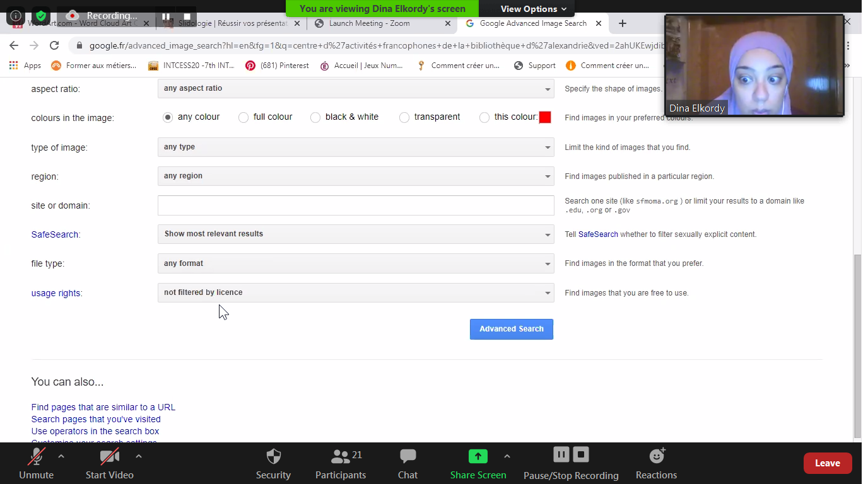Open the Chat bubble icon
This screenshot has width=868, height=484.
pos(408,457)
